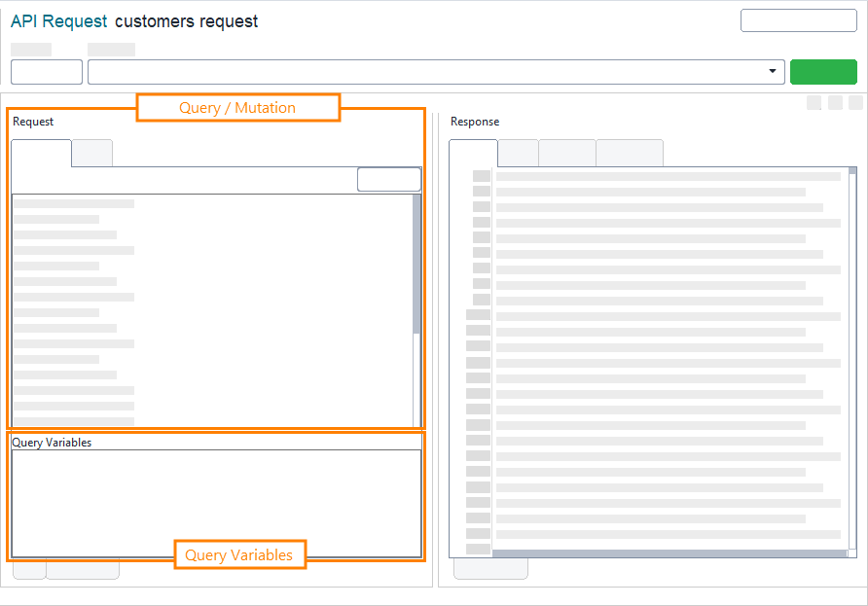This screenshot has width=868, height=606.
Task: Select the active first tab of the Response panel
Action: tap(473, 153)
